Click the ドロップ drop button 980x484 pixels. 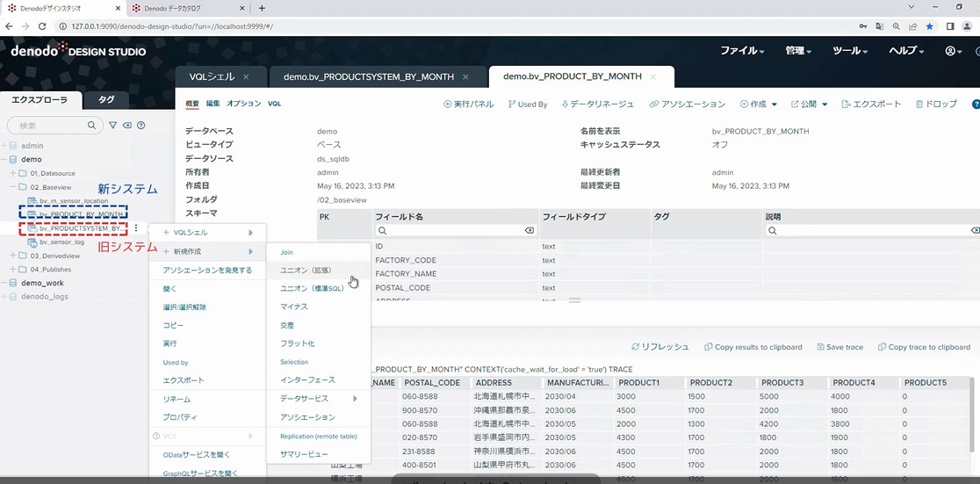pos(935,105)
